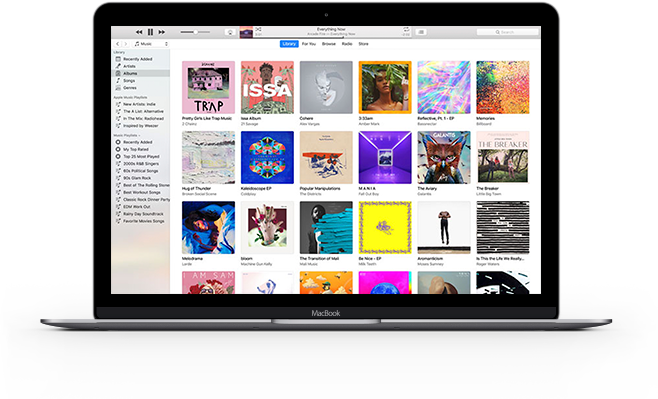658x399 pixels.
Task: Click the "bloom" album title text
Action: tap(247, 259)
